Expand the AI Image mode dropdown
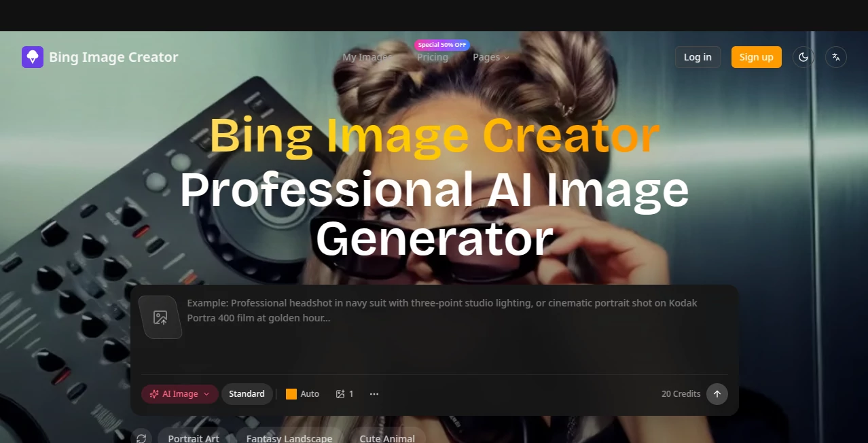This screenshot has width=868, height=443. pyautogui.click(x=180, y=394)
